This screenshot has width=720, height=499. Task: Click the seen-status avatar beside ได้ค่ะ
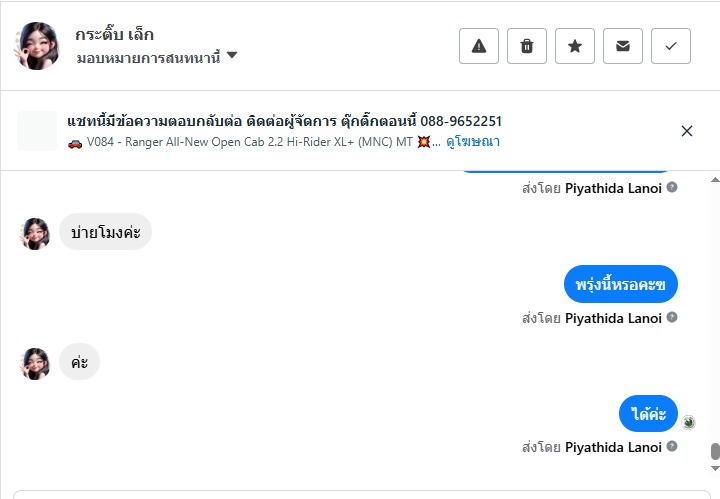[689, 422]
